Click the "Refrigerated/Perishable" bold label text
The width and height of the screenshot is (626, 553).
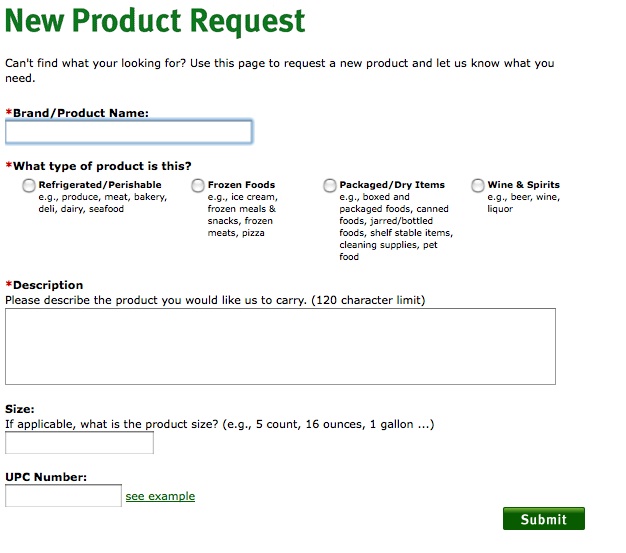click(x=100, y=185)
